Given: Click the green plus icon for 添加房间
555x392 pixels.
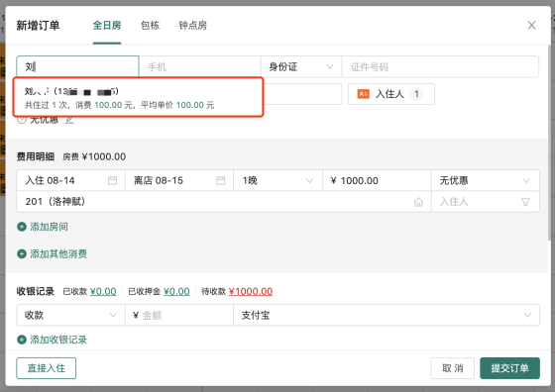Looking at the screenshot, I should click(x=22, y=227).
